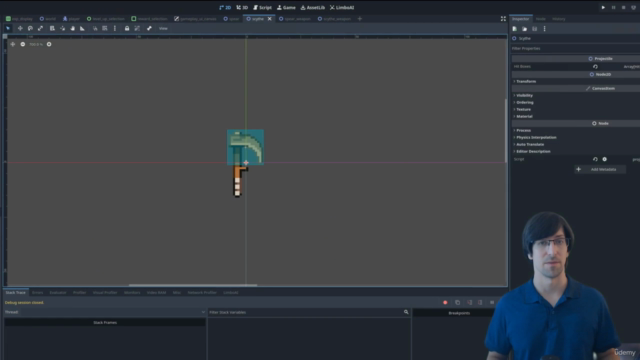Viewport: 640px width, 360px height.
Task: Open the AssetLib workspace
Action: point(313,7)
